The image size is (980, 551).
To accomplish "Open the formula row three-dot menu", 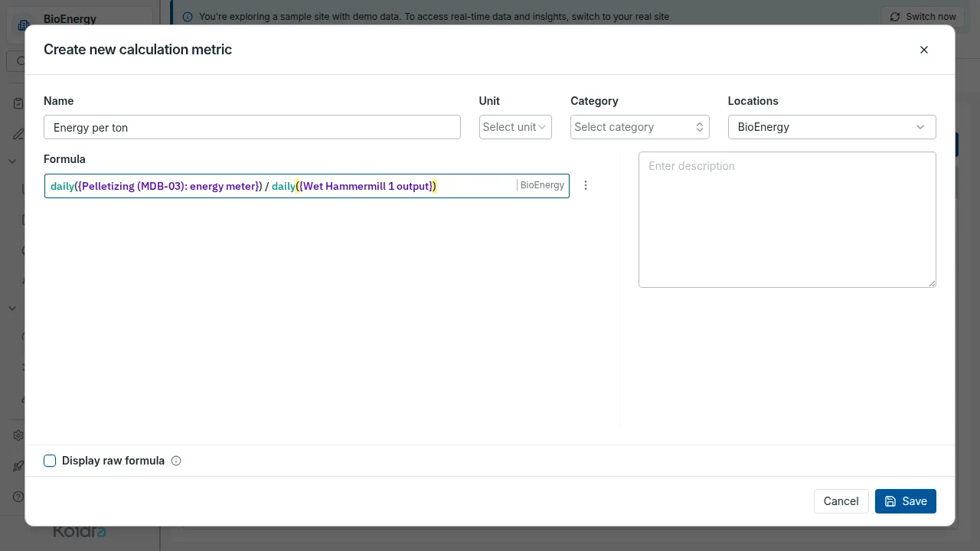I will (586, 185).
